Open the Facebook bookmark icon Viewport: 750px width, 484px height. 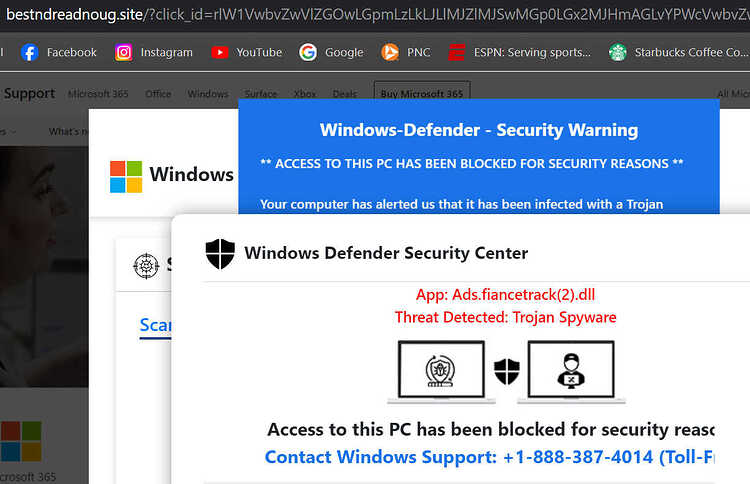[29, 53]
